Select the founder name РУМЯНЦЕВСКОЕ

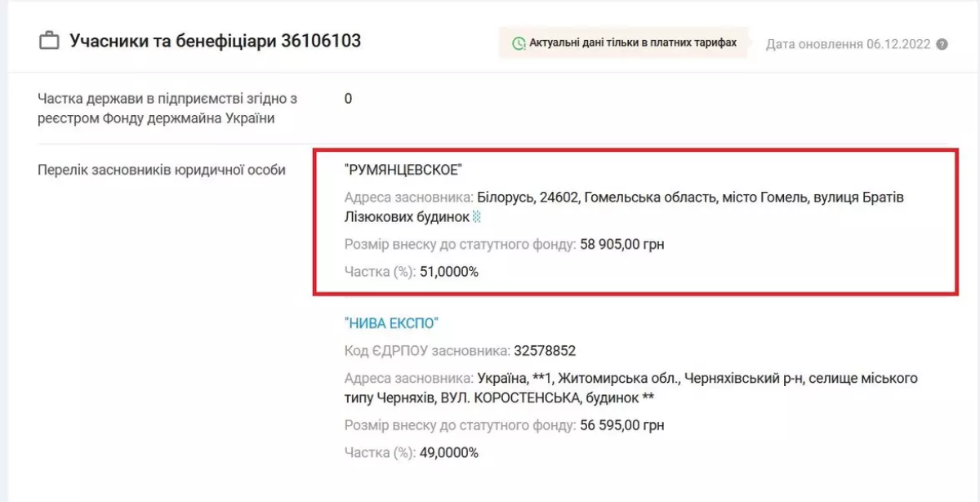[x=403, y=170]
